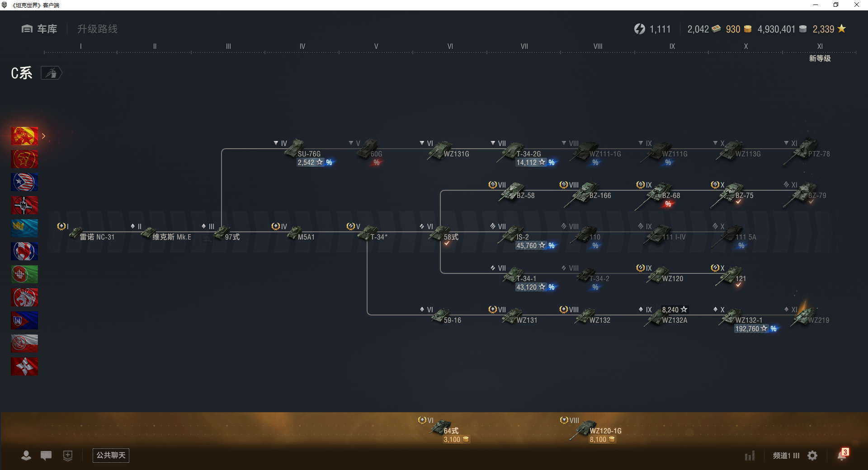Open the 58式 tank node
868x470 pixels.
click(439, 235)
